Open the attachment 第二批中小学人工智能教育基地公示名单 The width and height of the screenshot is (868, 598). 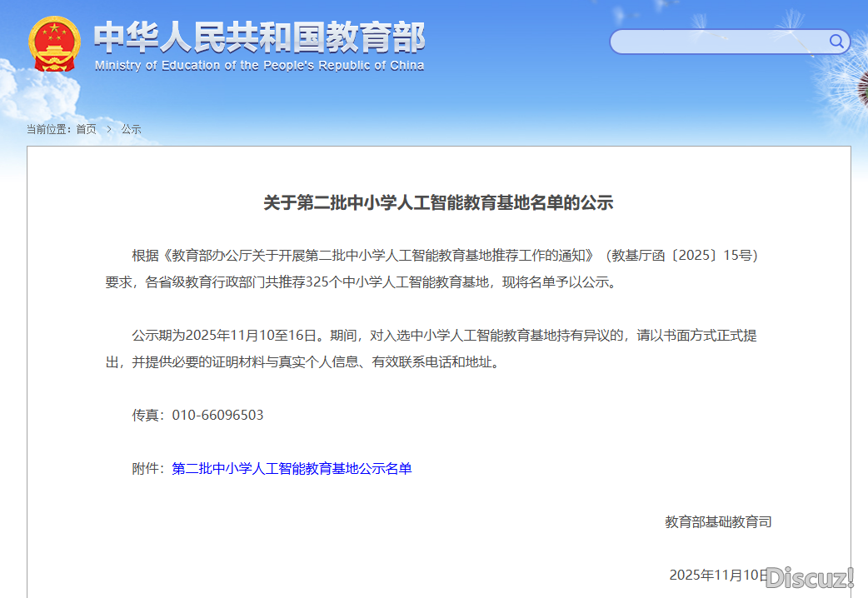tap(293, 468)
